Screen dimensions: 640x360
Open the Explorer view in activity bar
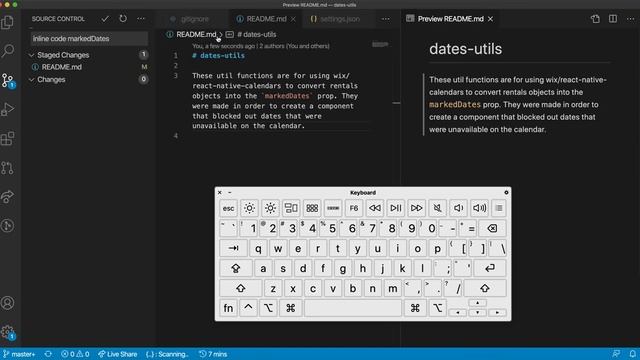click(x=7, y=22)
